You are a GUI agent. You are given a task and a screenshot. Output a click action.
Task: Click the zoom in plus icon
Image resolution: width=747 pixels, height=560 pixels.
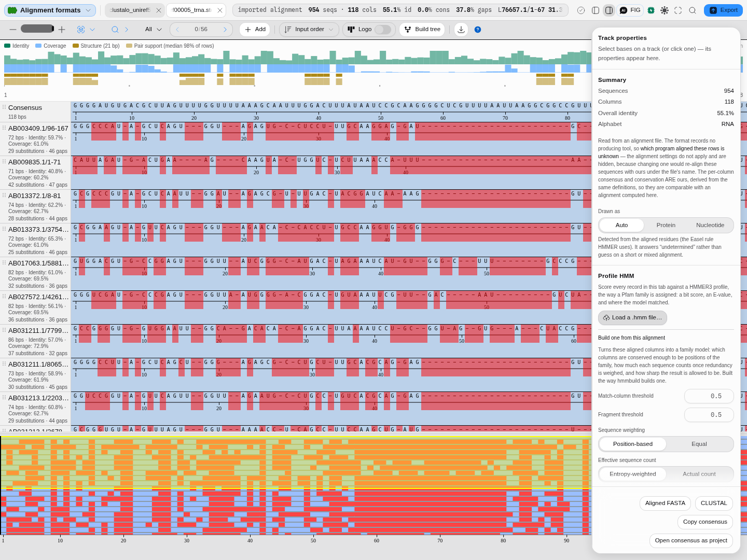point(62,30)
